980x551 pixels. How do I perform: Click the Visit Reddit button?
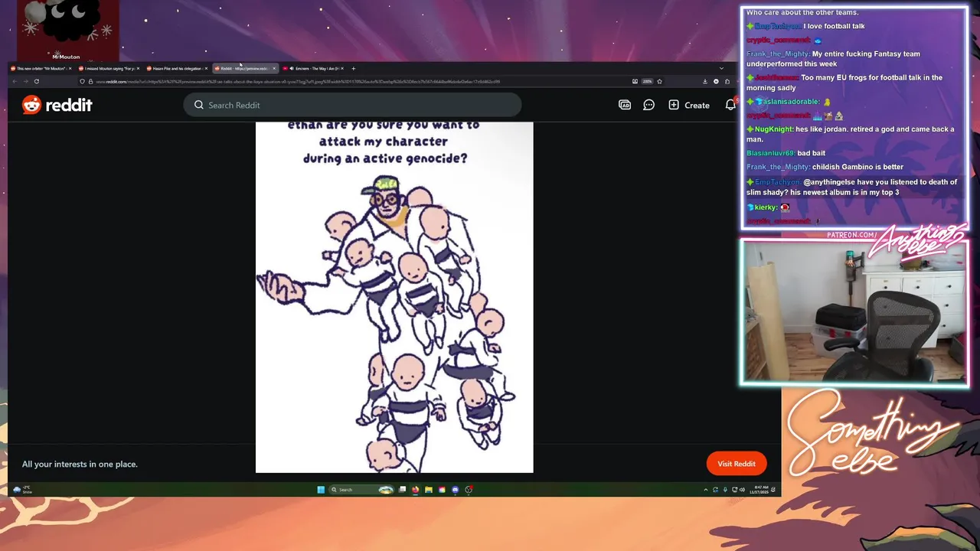click(736, 464)
